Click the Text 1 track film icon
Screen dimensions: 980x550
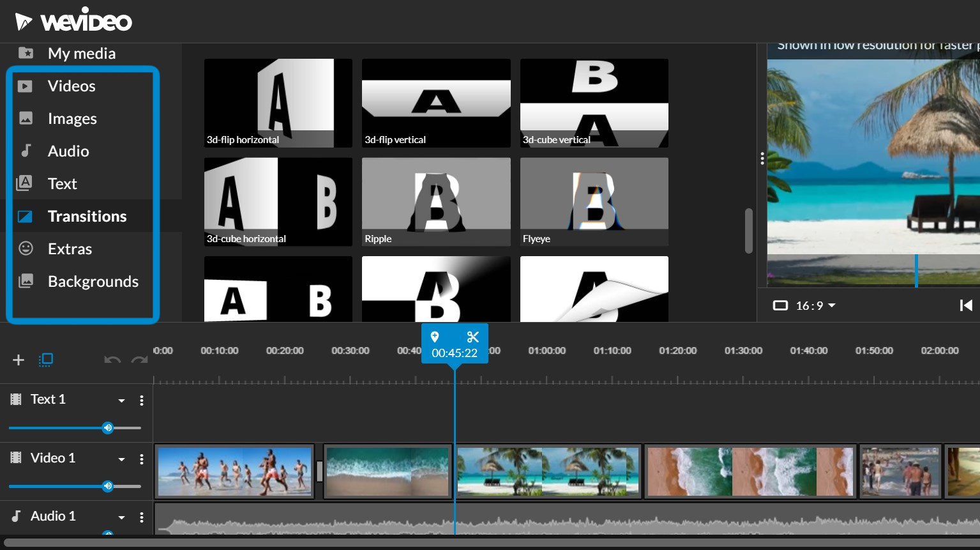tap(17, 399)
